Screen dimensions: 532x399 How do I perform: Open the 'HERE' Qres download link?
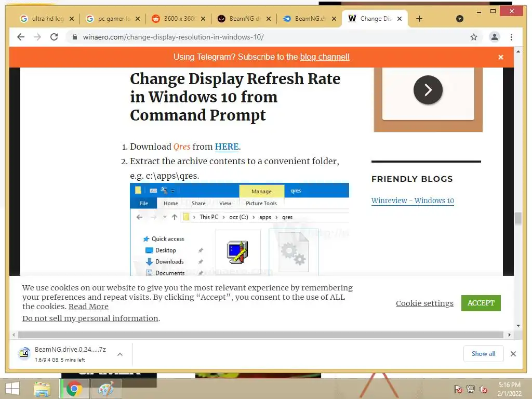point(227,147)
